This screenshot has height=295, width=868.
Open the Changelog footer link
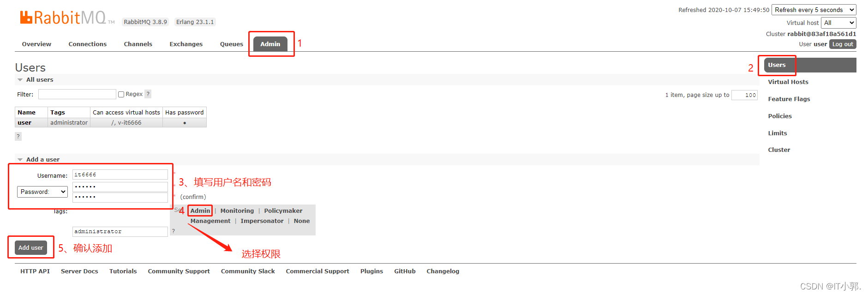pos(443,271)
